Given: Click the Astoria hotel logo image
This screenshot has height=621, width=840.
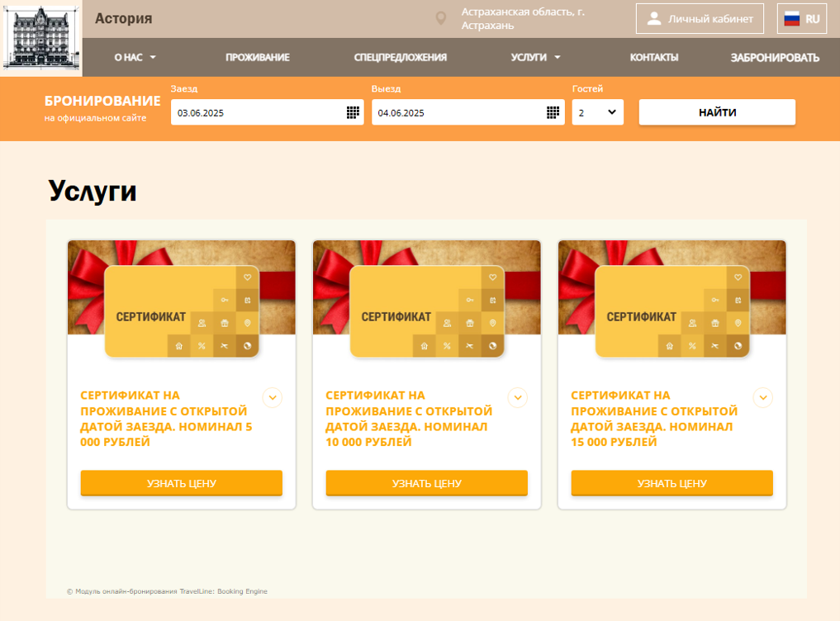Looking at the screenshot, I should (x=41, y=39).
